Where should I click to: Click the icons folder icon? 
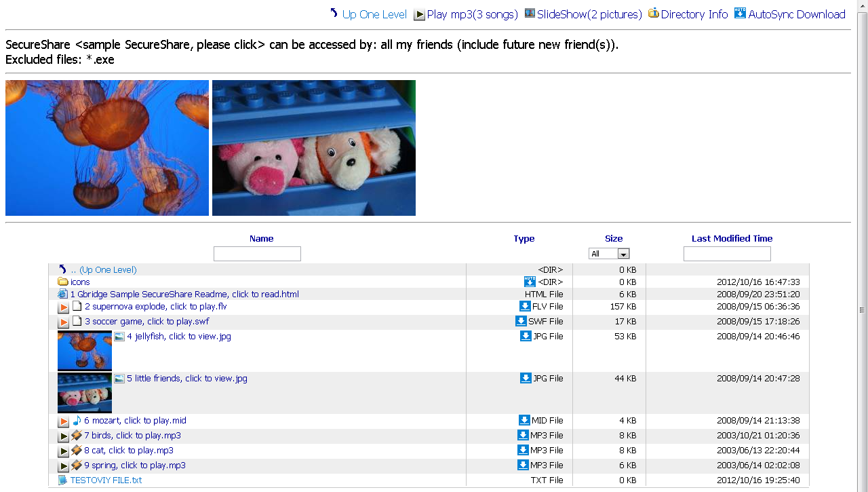tap(63, 282)
